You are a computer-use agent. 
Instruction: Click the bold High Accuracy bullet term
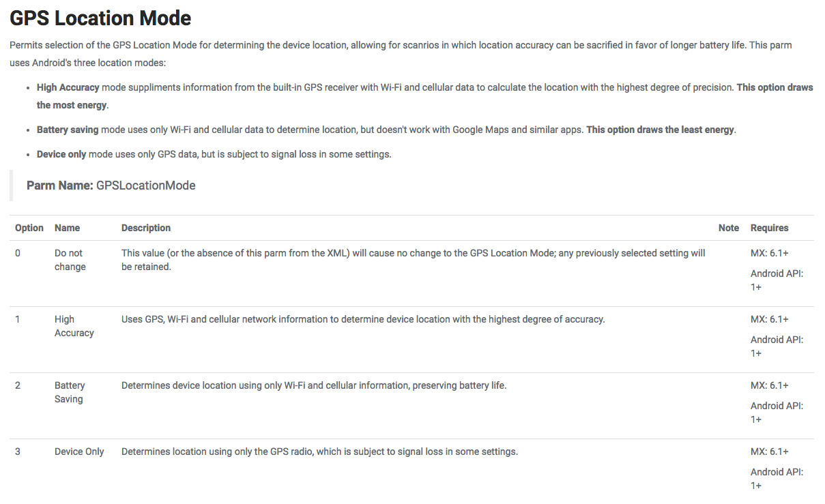tap(68, 87)
